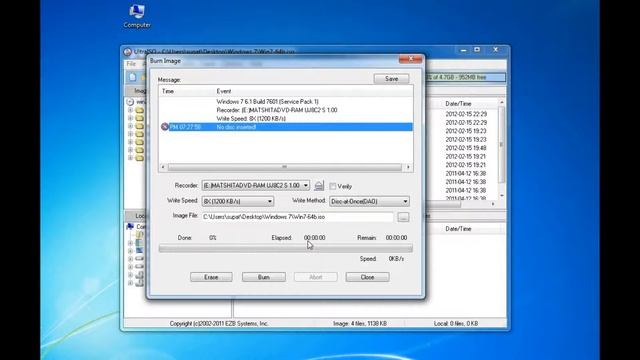The width and height of the screenshot is (640, 360).
Task: Click the first 2012-02-15 22:29 date entry
Action: 466,114
